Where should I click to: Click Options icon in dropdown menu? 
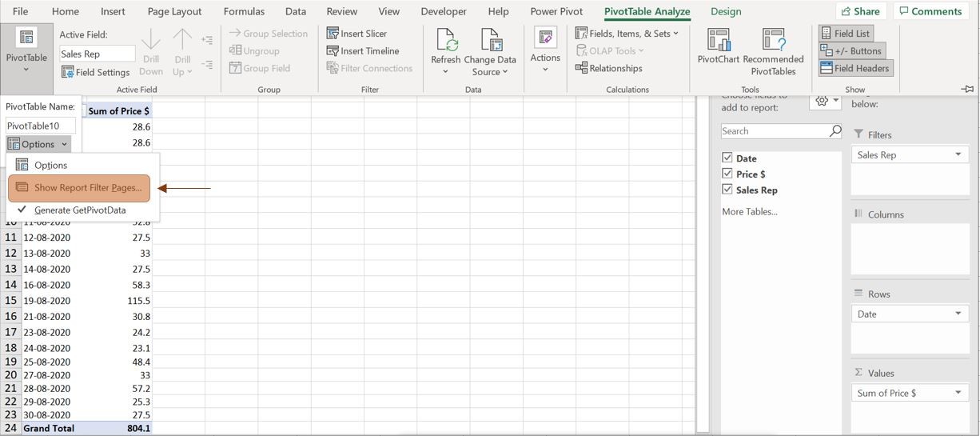[x=22, y=165]
